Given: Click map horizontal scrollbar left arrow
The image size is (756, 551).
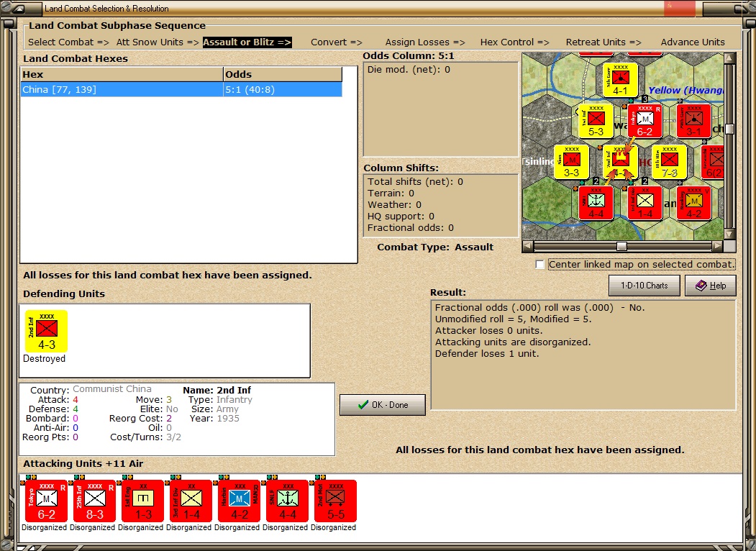Looking at the screenshot, I should click(x=528, y=246).
